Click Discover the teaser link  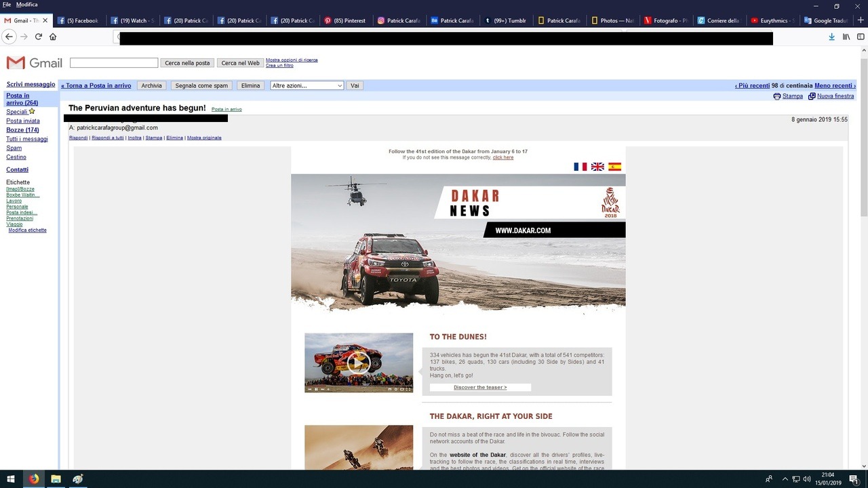tap(480, 388)
